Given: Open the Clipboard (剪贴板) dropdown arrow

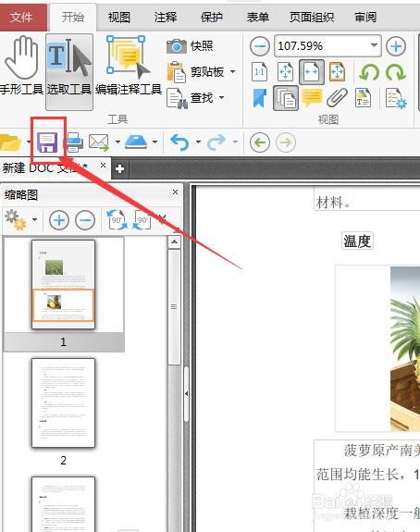Looking at the screenshot, I should coord(233,71).
